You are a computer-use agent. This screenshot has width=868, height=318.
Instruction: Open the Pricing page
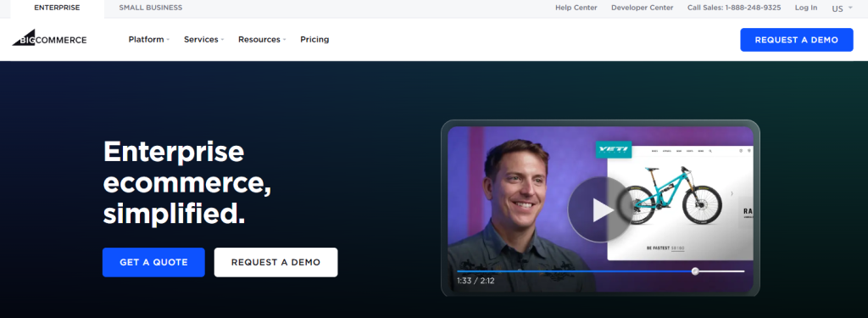point(314,39)
